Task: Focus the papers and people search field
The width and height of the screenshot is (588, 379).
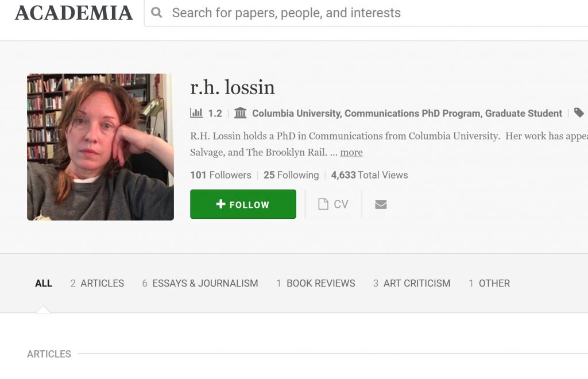Action: [366, 13]
